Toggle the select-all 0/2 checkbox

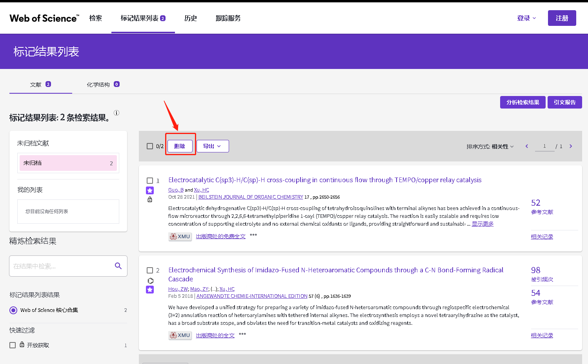(x=150, y=146)
